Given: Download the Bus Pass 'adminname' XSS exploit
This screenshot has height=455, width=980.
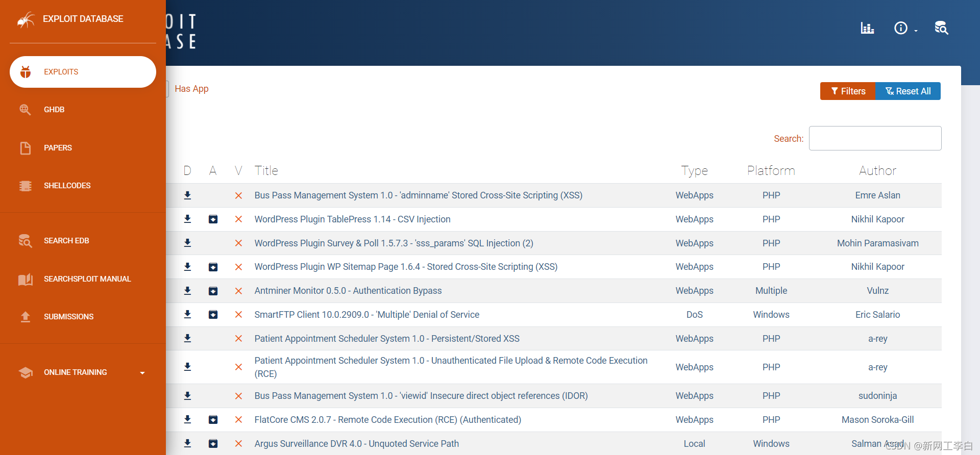Looking at the screenshot, I should [x=187, y=195].
